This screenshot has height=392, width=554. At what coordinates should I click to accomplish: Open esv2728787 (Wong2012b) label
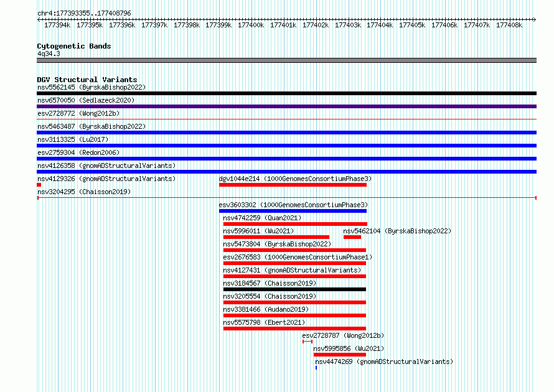[343, 335]
